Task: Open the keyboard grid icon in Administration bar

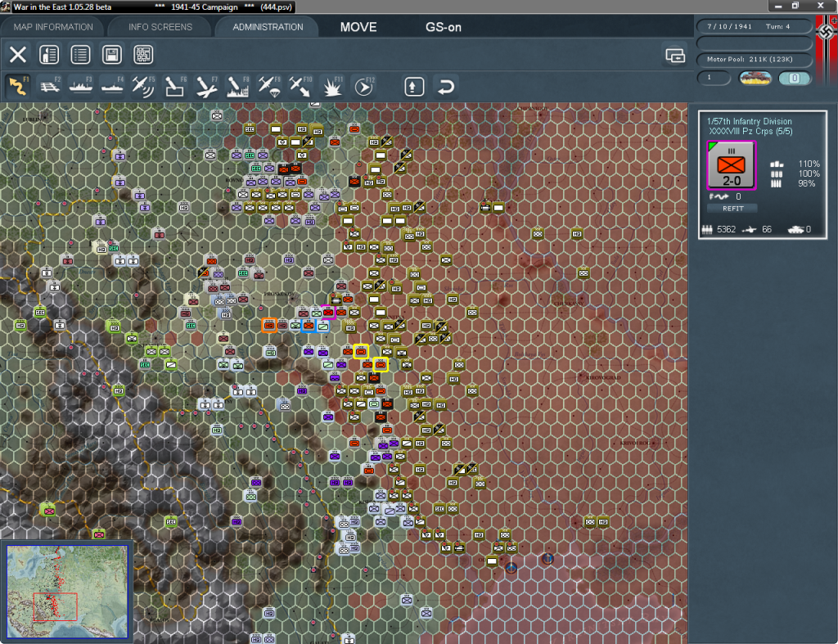Action: click(x=143, y=55)
